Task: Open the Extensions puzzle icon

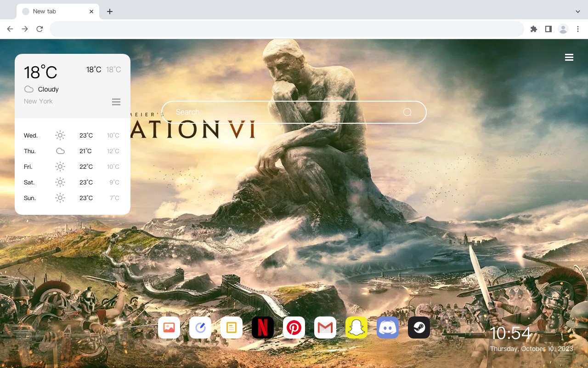Action: point(533,29)
